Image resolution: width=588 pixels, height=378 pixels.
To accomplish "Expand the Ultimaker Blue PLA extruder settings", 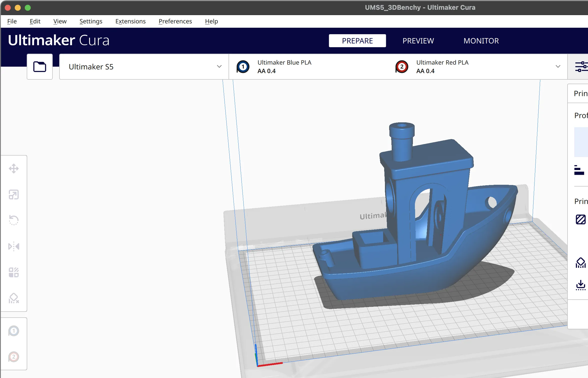I will (x=285, y=66).
